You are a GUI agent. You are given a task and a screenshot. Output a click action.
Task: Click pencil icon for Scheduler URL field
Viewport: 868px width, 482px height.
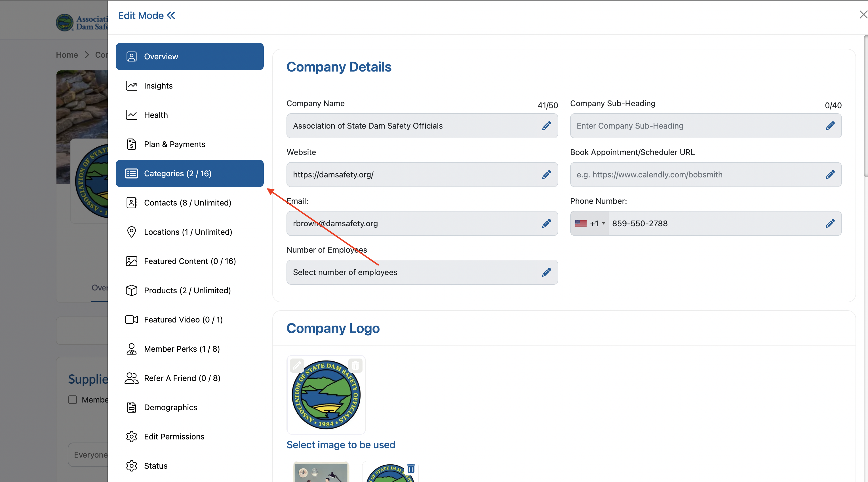(x=830, y=175)
